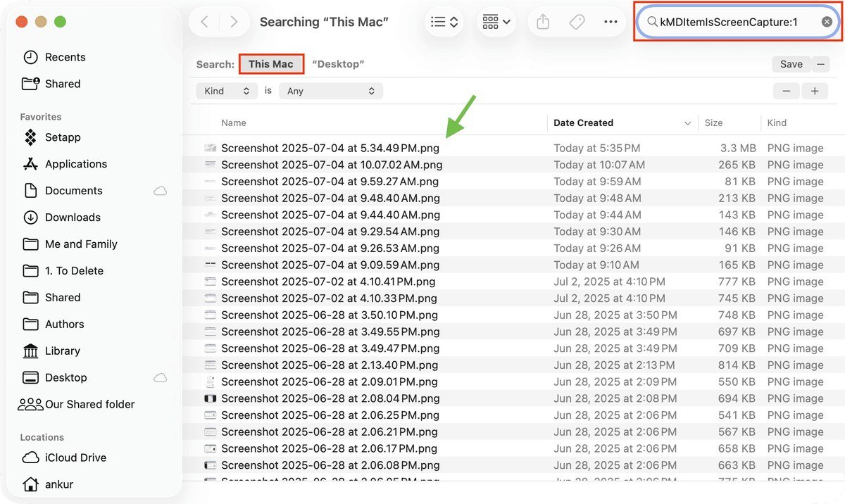The image size is (845, 504).
Task: Add a new rule with plus button
Action: (815, 91)
